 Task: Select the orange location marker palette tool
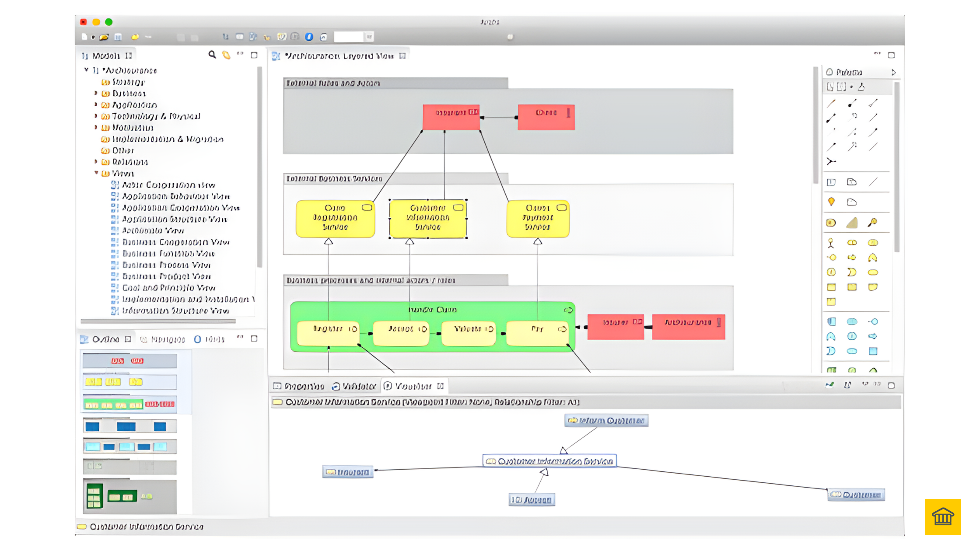coord(831,202)
